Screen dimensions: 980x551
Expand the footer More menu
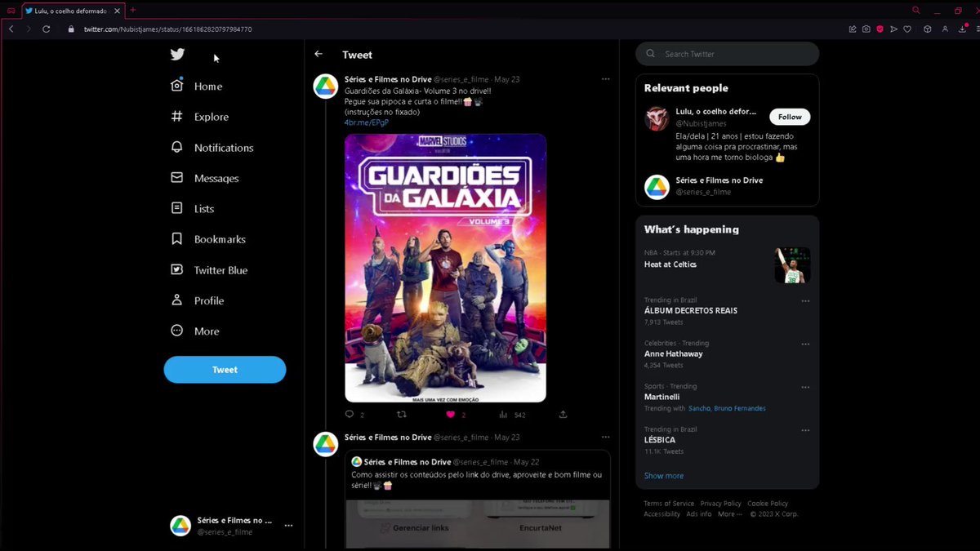click(729, 514)
